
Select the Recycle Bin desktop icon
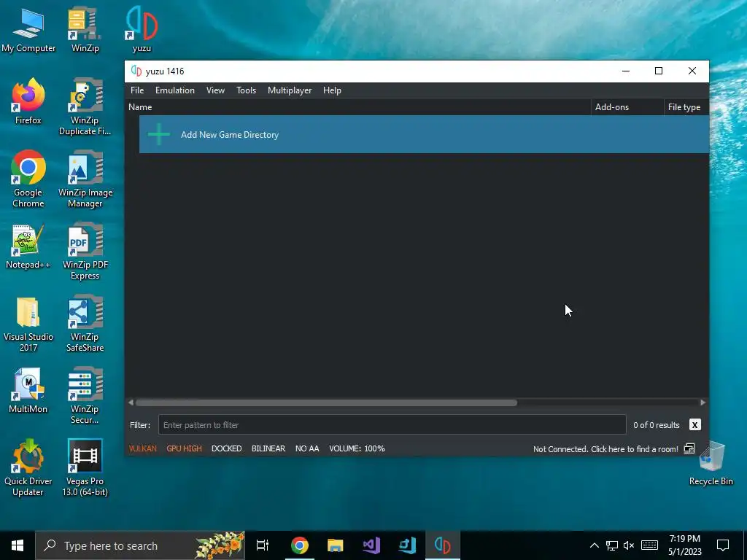(x=711, y=463)
